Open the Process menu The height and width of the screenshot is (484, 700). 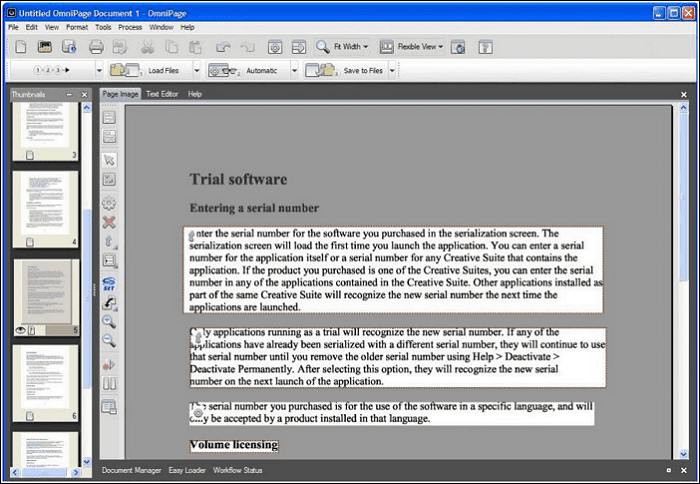pos(130,27)
